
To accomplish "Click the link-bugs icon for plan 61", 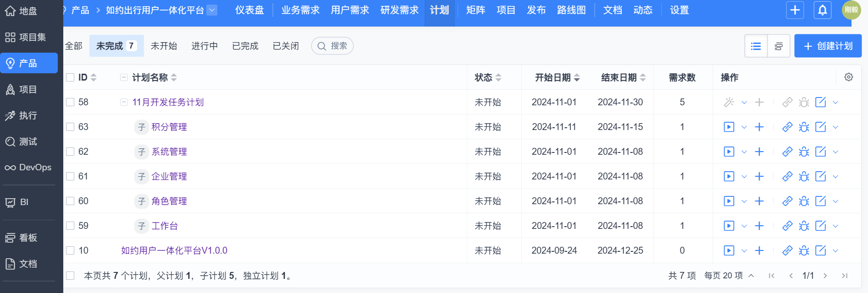I will [804, 176].
